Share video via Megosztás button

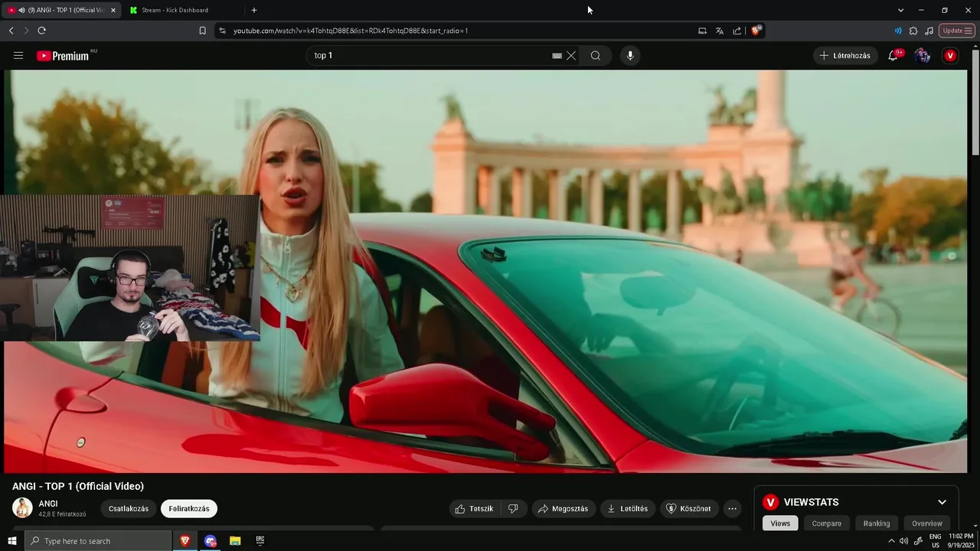pos(563,509)
